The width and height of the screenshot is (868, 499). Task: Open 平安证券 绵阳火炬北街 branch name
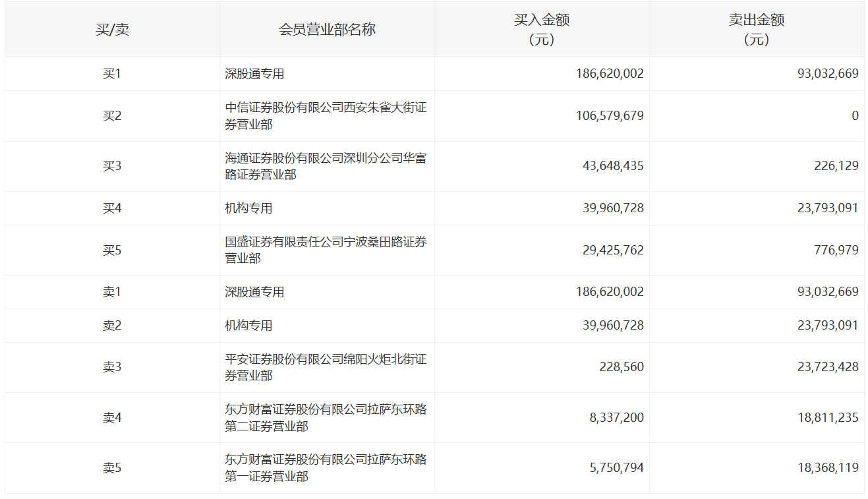coord(326,367)
